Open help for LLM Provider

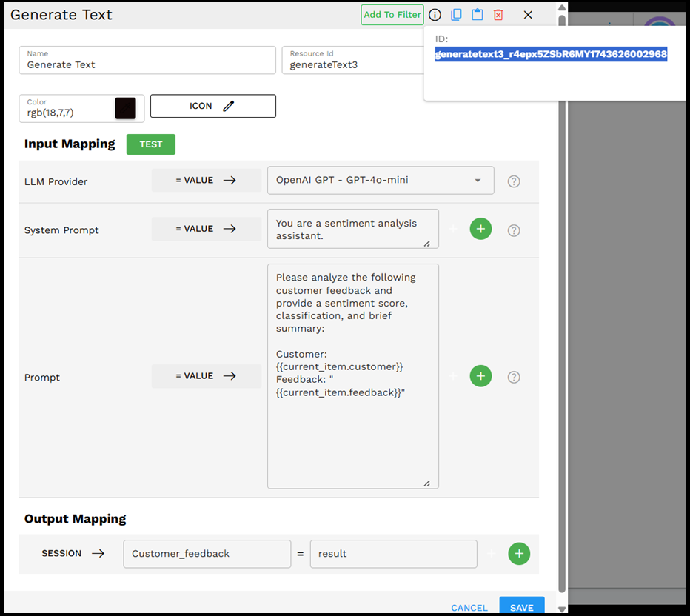[514, 181]
